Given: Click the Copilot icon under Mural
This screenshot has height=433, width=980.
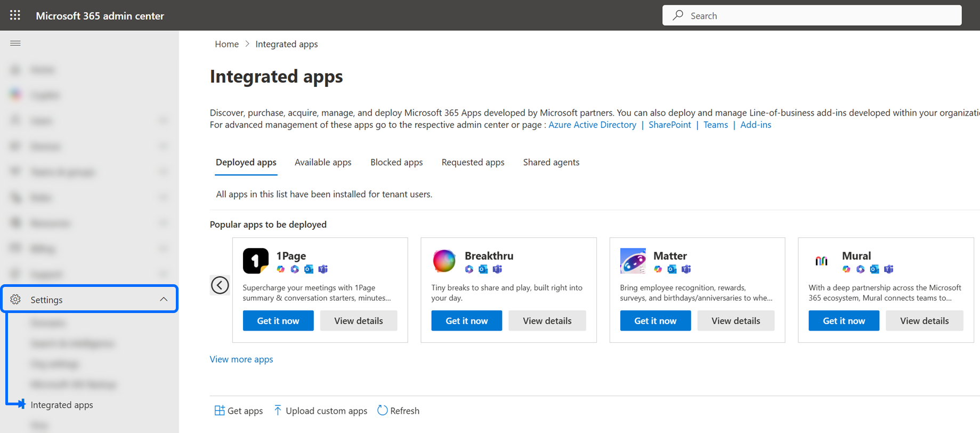Looking at the screenshot, I should 846,269.
